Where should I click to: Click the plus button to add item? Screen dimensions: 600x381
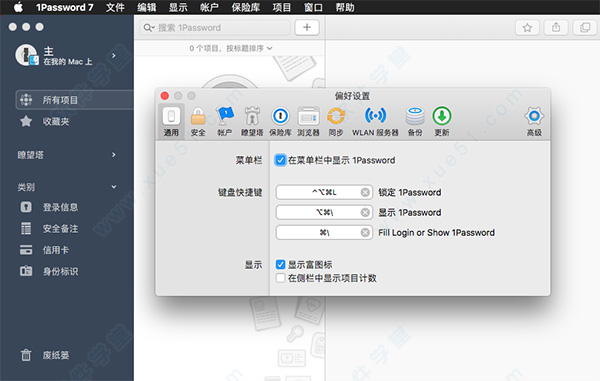pyautogui.click(x=307, y=27)
